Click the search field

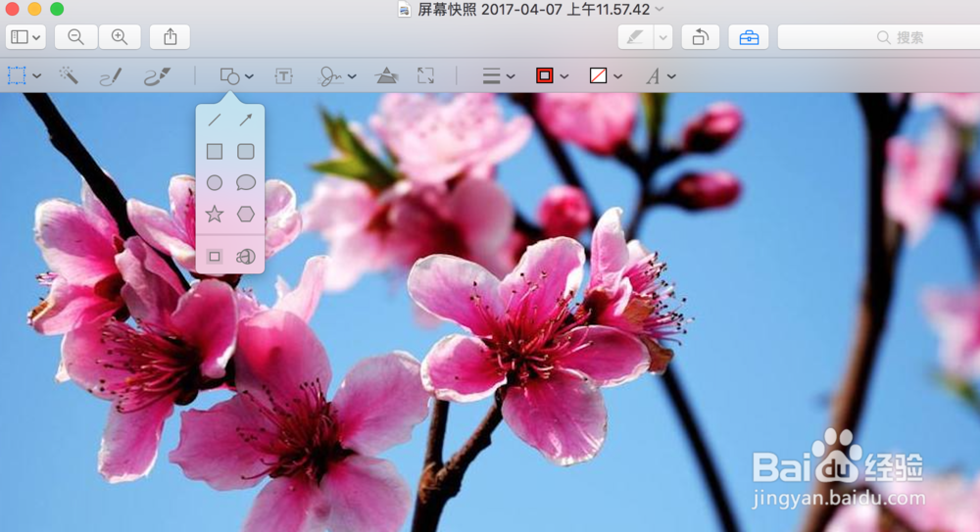pos(879,37)
